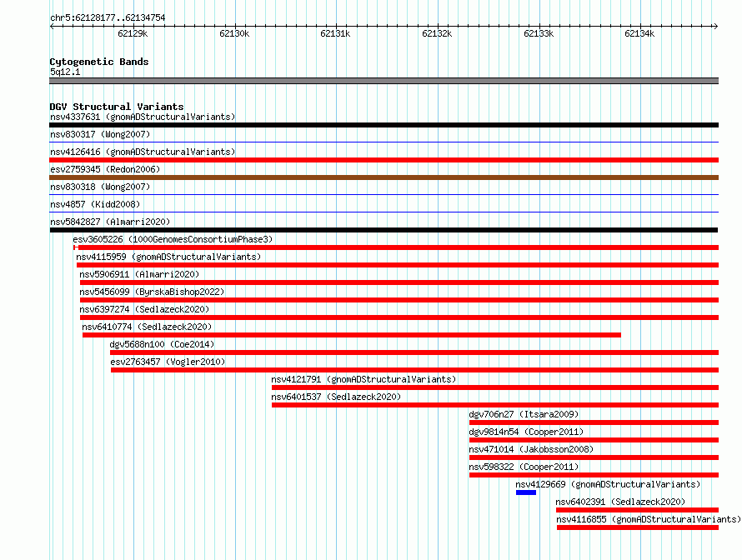Click nsv6401537 (Sedlazeck2020) label
This screenshot has width=742, height=560.
[336, 397]
